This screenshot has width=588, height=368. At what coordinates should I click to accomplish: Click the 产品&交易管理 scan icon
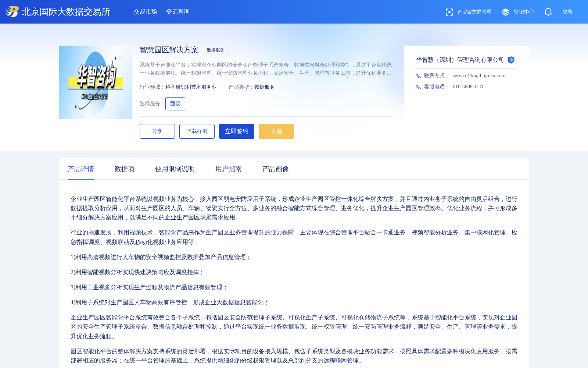click(449, 12)
